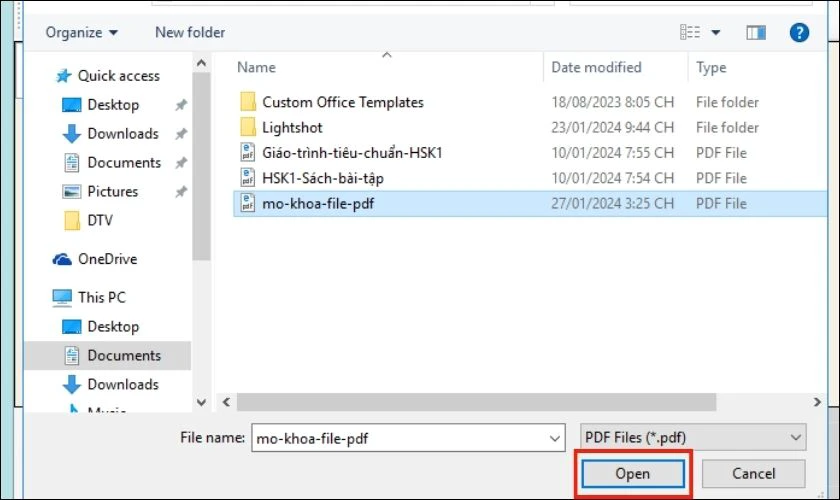Click the blue Help question mark icon
The image size is (840, 500).
(x=799, y=33)
